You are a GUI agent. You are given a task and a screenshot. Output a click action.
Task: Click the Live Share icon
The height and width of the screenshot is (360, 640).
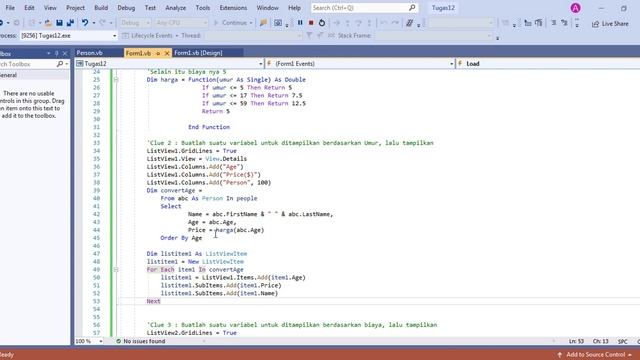(596, 24)
